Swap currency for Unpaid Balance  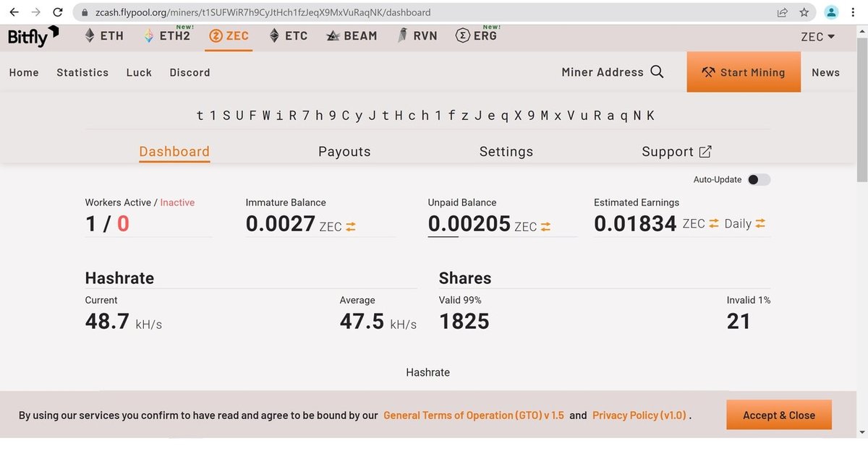(545, 227)
